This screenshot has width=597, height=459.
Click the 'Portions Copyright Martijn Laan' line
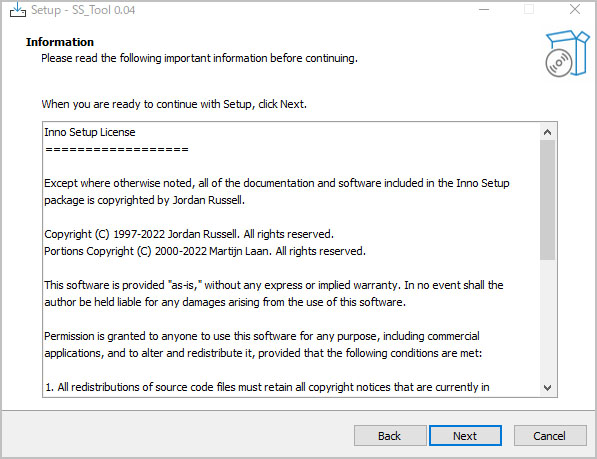click(x=205, y=251)
